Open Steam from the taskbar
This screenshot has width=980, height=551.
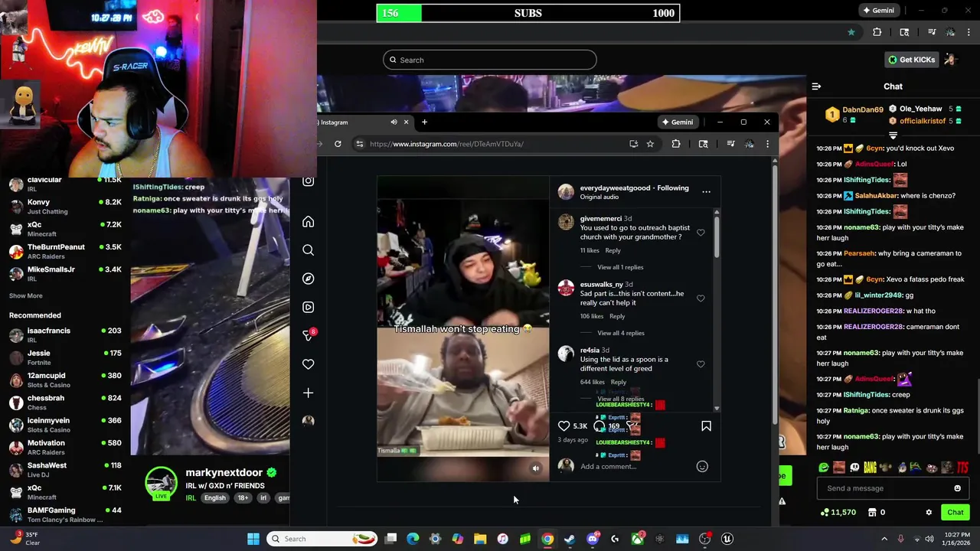[570, 539]
